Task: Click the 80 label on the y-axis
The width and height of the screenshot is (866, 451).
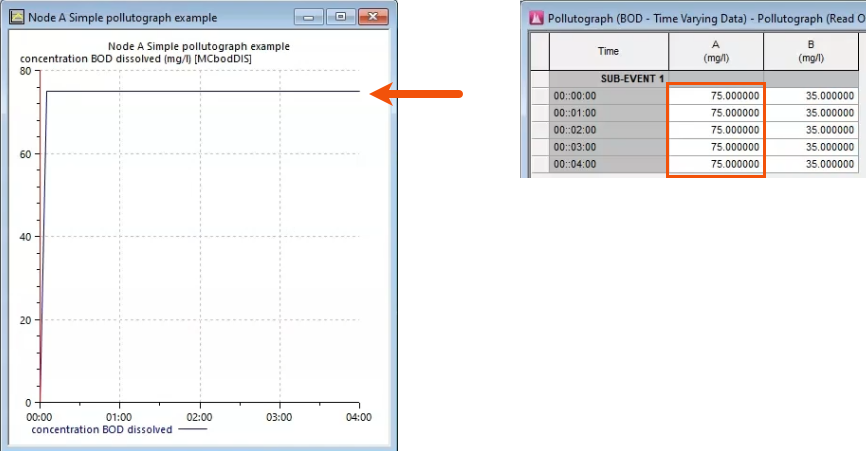Action: coord(25,71)
